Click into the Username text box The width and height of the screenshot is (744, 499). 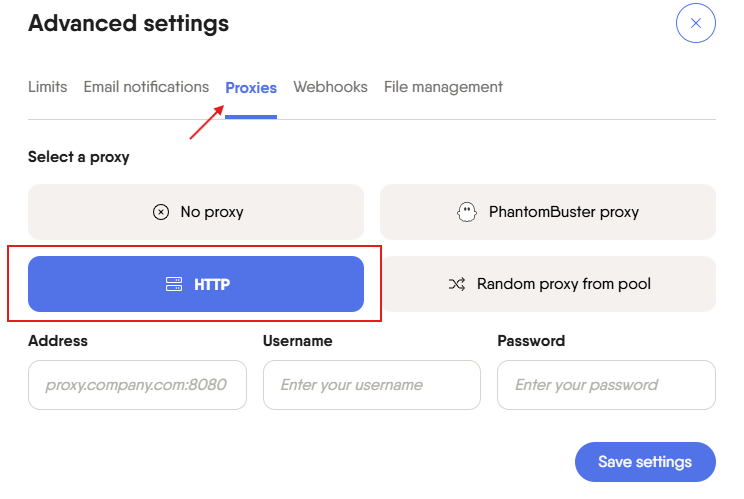tap(371, 385)
